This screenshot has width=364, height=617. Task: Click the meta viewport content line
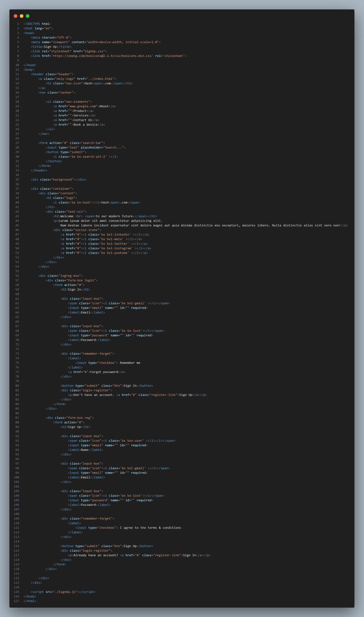(96, 42)
